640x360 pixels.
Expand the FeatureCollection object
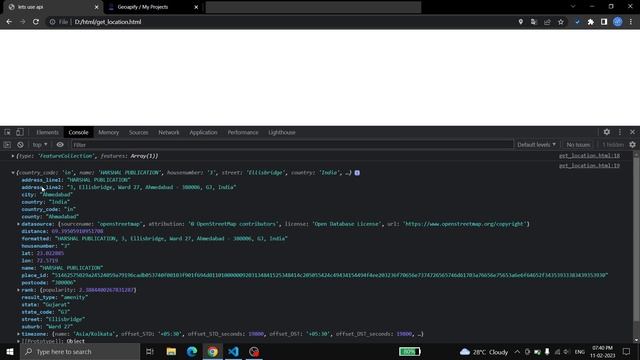[13, 156]
